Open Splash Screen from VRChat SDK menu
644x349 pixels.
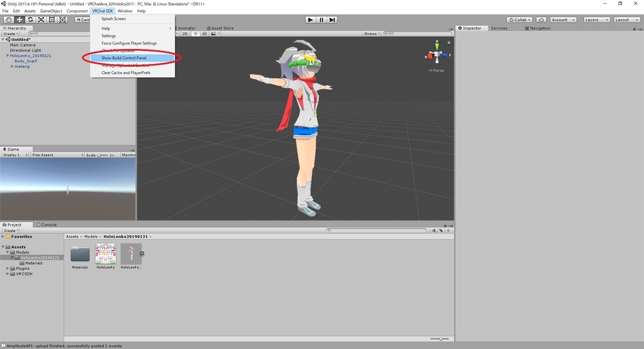point(132,19)
